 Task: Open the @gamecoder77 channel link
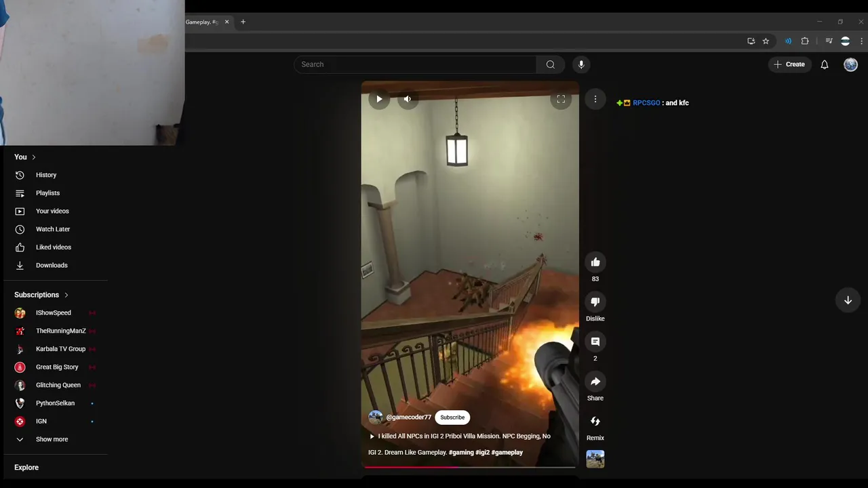[x=409, y=418]
